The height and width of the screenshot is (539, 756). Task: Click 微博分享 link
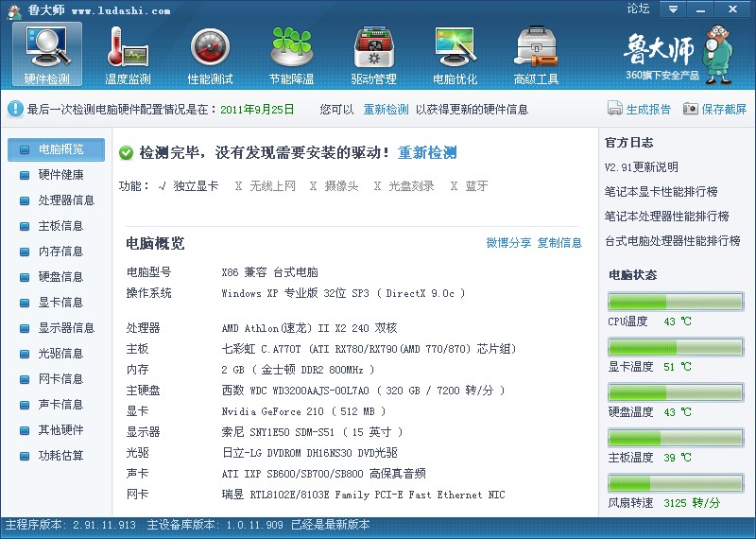(508, 243)
